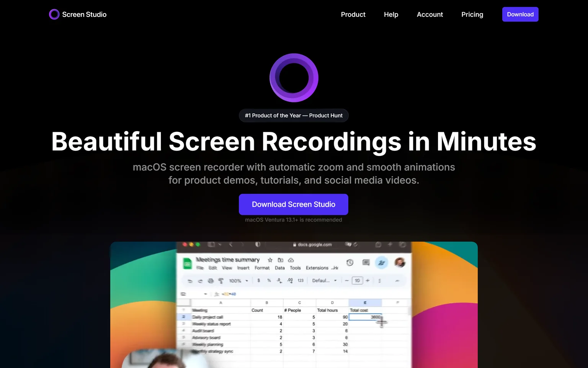Click the move-to-folder icon beside the title
Screen dimensions: 588x368
click(x=280, y=260)
